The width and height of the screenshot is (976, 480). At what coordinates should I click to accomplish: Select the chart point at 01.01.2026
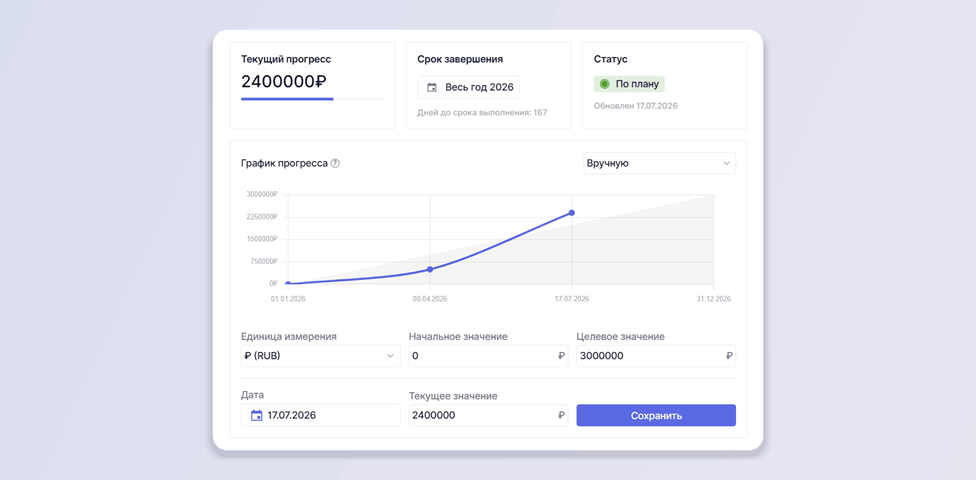pos(288,284)
